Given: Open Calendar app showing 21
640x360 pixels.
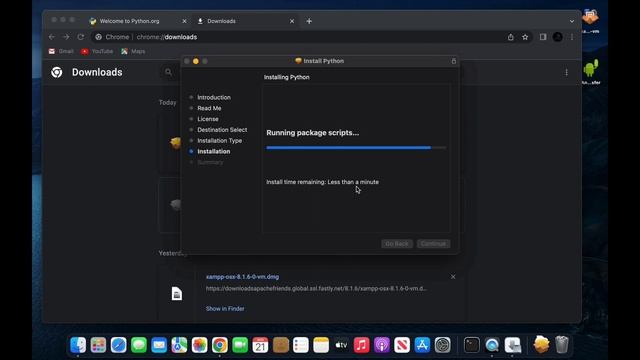Looking at the screenshot, I should pyautogui.click(x=260, y=345).
